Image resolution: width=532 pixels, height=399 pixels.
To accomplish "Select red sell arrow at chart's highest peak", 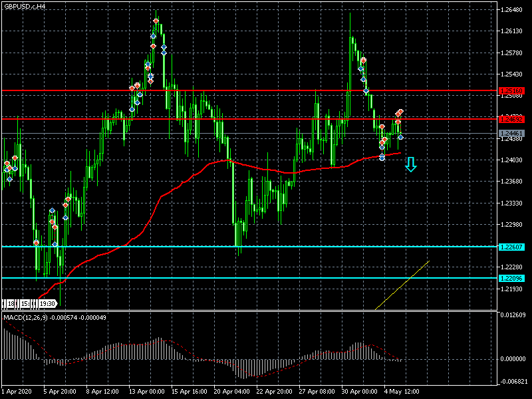I will [156, 22].
